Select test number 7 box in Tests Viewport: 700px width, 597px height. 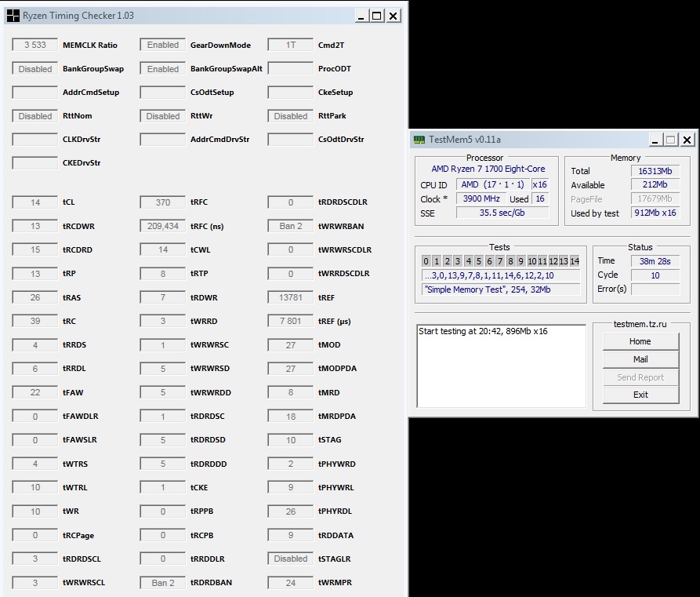500,261
